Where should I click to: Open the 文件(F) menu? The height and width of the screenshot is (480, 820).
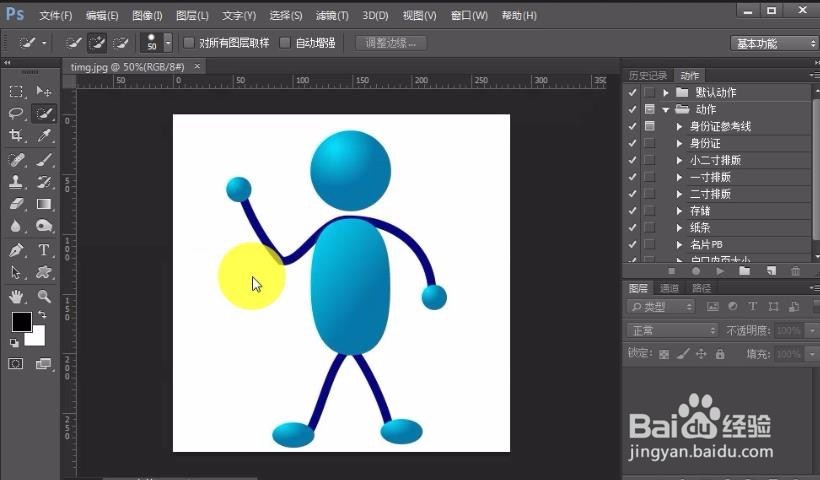(x=56, y=16)
